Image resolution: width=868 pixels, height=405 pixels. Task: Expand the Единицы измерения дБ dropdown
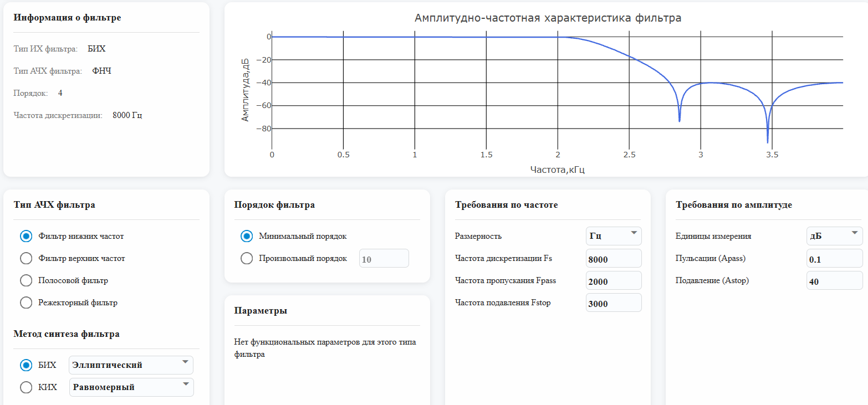coord(834,236)
